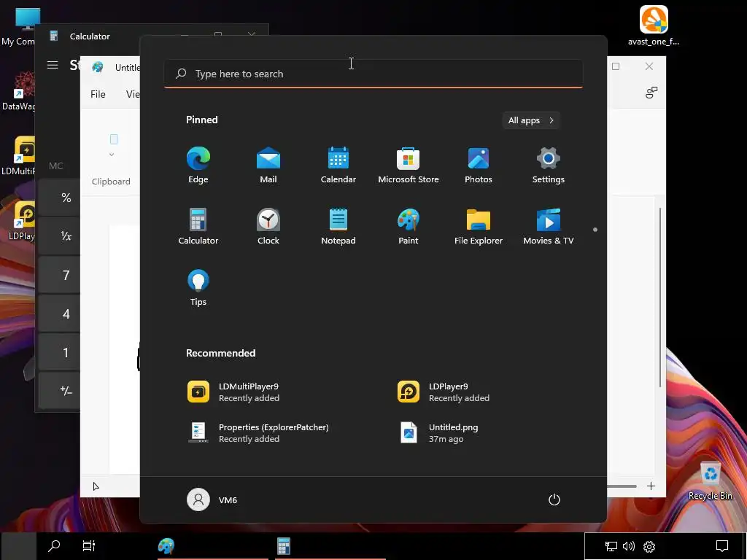This screenshot has height=560, width=747.
Task: Open the notification center icon
Action: point(722,546)
